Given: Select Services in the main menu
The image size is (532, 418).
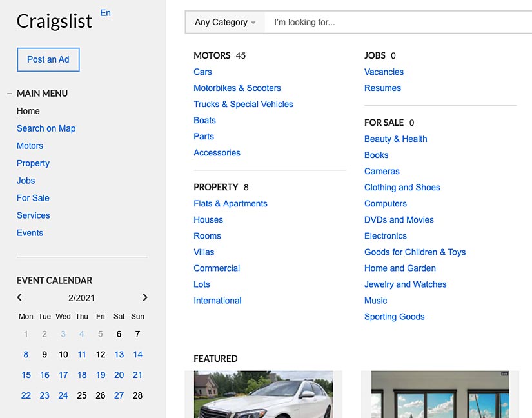Looking at the screenshot, I should pos(34,215).
